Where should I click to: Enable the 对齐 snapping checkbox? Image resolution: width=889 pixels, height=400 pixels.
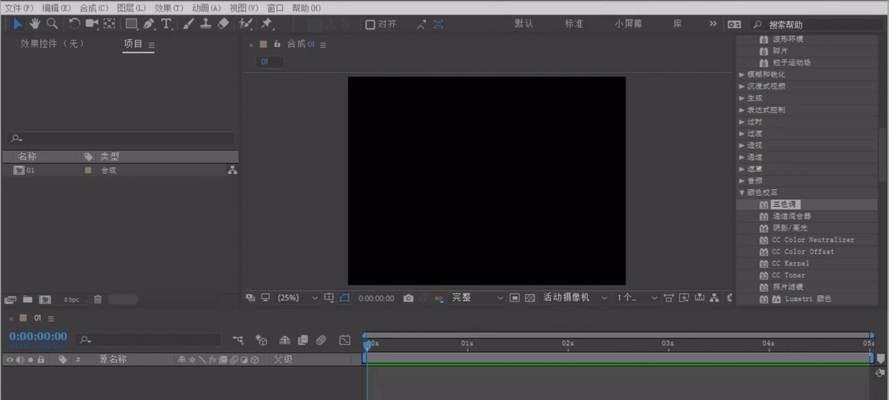(x=370, y=24)
